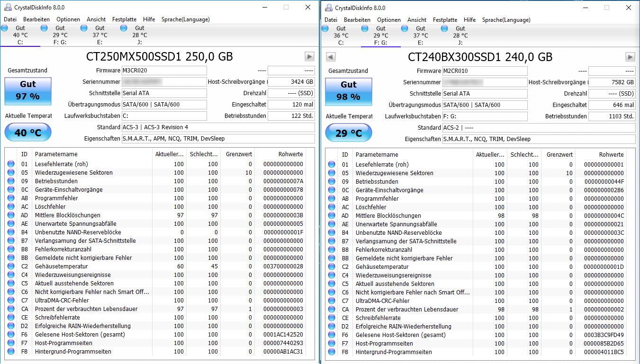Click Rohwerte column header in right window
The width and height of the screenshot is (640, 364).
(600, 155)
